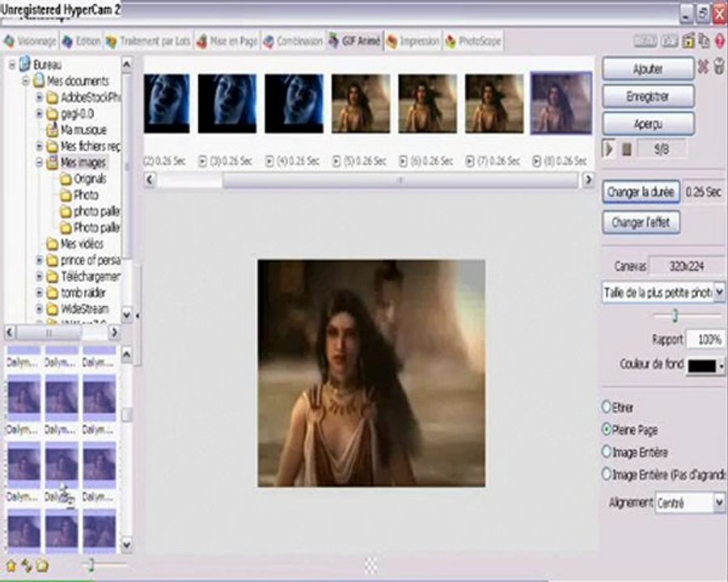Switch to the Combinaison tab
The width and height of the screenshot is (728, 582).
[293, 41]
